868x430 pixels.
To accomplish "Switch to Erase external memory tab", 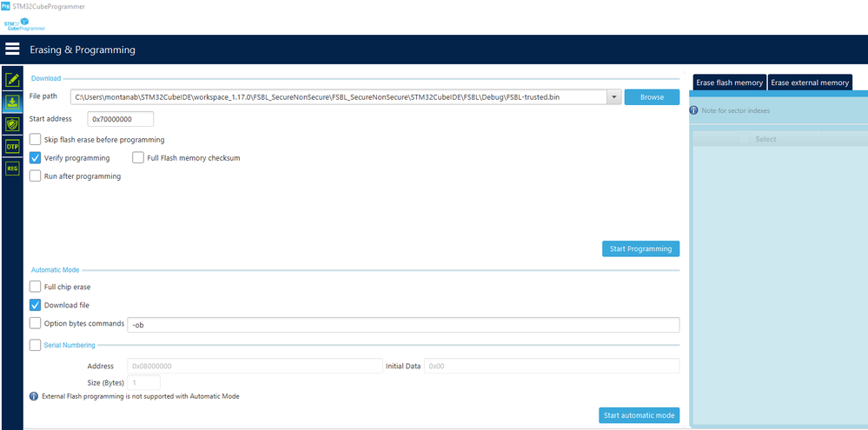I will (810, 83).
